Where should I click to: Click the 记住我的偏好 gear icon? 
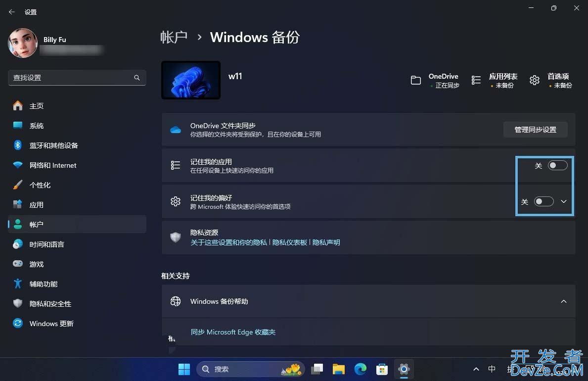pyautogui.click(x=176, y=201)
